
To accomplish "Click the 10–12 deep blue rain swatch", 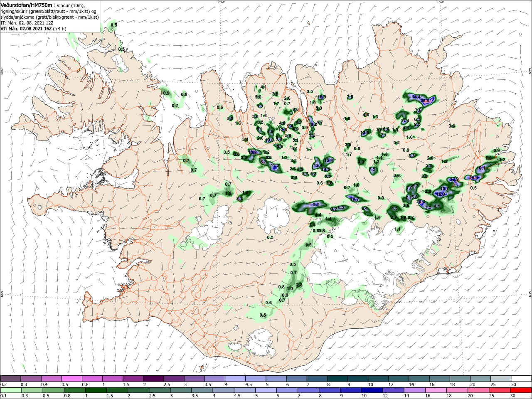I will click(372, 390).
